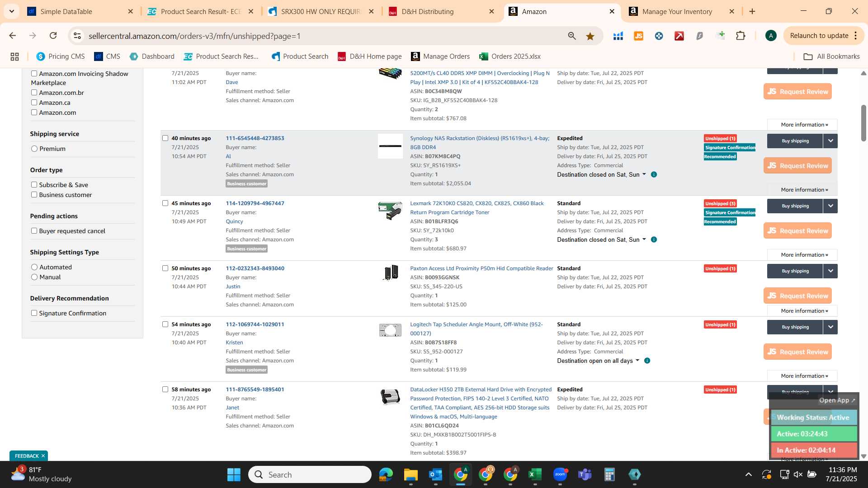Click the Lexmark toner product thumbnail
The width and height of the screenshot is (868, 488).
pyautogui.click(x=390, y=211)
